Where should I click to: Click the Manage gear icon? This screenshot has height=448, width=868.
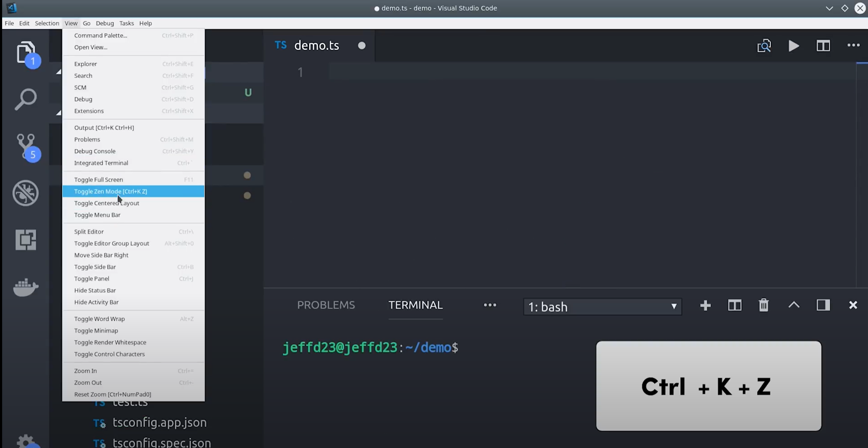(26, 441)
